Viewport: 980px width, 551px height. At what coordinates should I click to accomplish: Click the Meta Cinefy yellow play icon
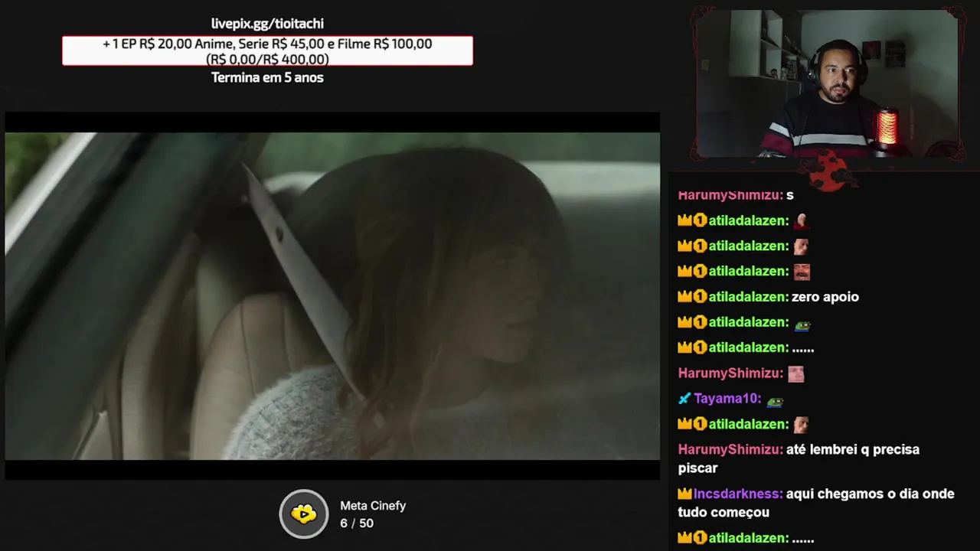click(304, 514)
